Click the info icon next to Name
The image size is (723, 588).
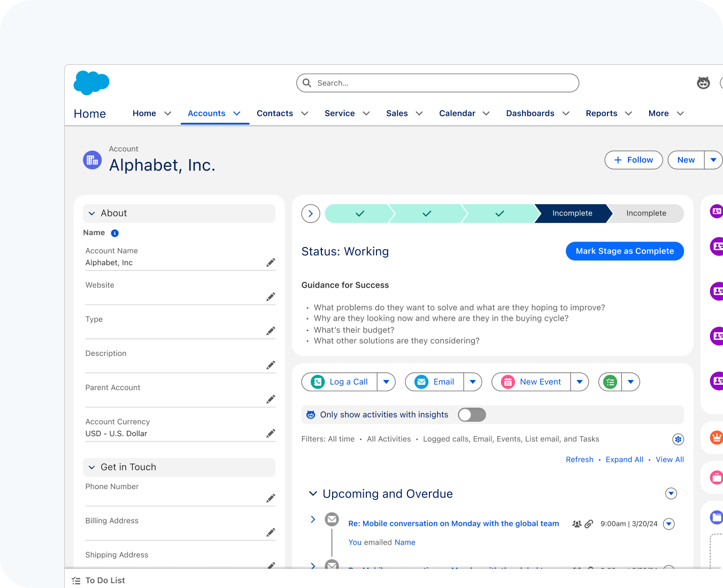point(114,233)
